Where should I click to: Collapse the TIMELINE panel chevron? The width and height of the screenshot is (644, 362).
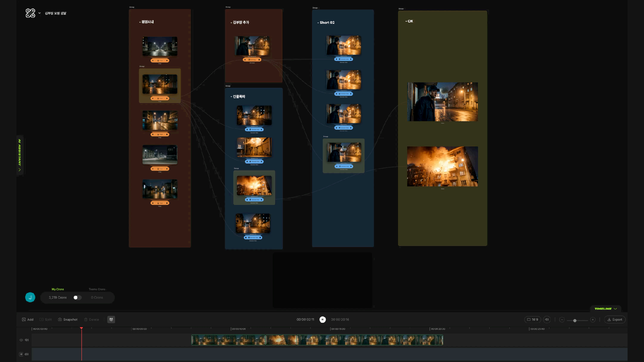(x=615, y=309)
